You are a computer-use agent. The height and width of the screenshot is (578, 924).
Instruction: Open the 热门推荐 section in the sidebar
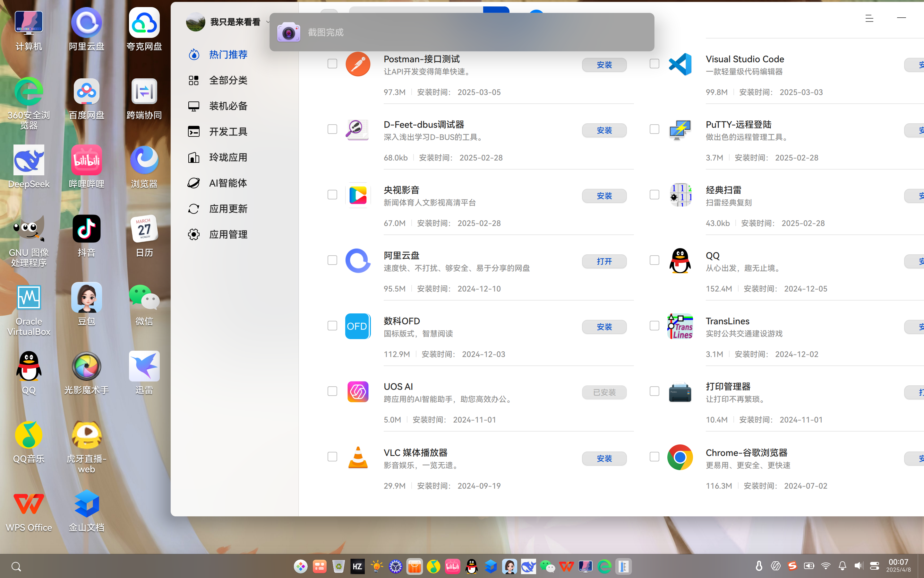[218, 55]
